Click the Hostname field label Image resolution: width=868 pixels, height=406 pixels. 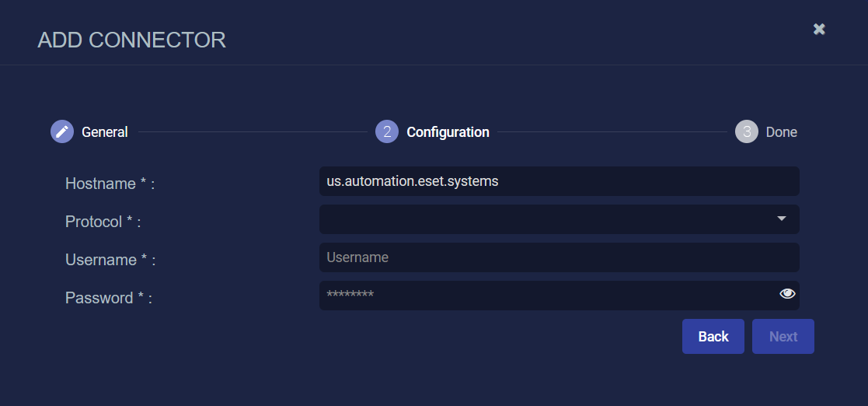click(x=110, y=184)
